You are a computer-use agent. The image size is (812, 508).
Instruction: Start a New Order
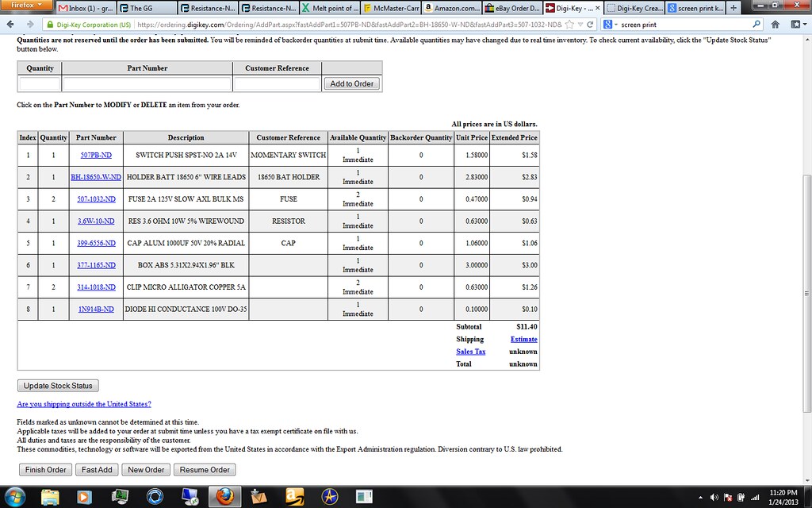click(146, 470)
